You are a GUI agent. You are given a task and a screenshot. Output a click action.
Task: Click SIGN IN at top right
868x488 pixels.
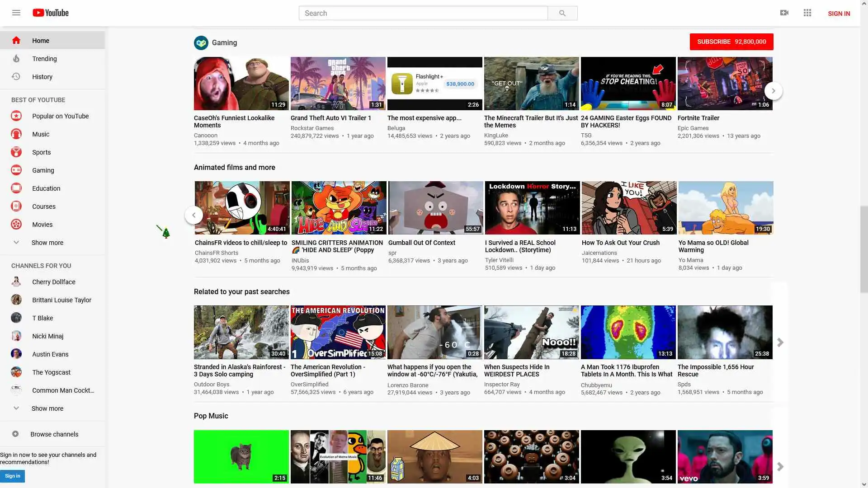839,14
